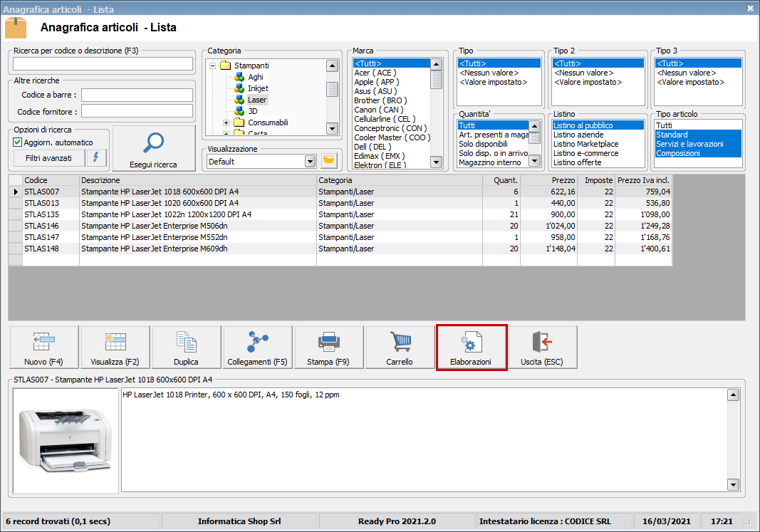Click the Filtri avanzati button

48,158
